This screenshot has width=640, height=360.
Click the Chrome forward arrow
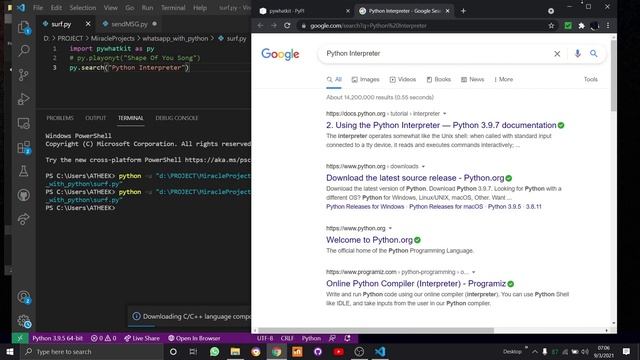click(x=274, y=25)
